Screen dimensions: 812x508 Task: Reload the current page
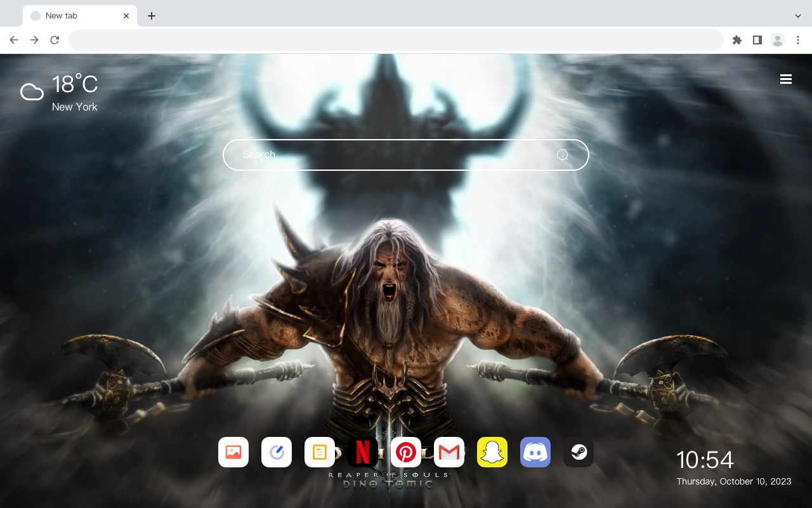click(55, 40)
